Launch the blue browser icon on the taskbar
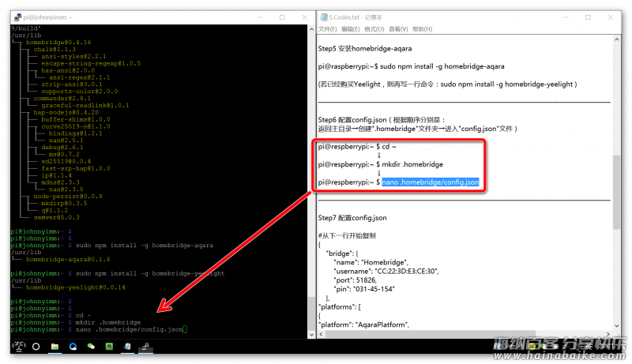Screen dimensions: 632x364 73,347
